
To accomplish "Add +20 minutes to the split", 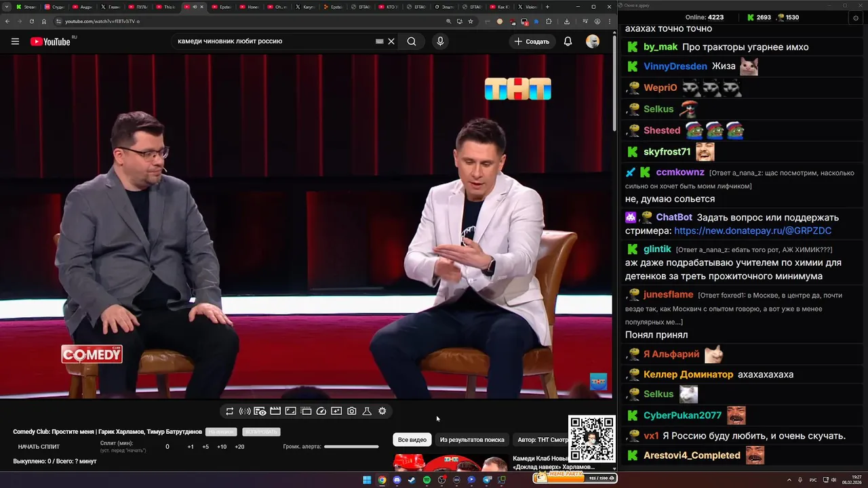I will pyautogui.click(x=239, y=447).
